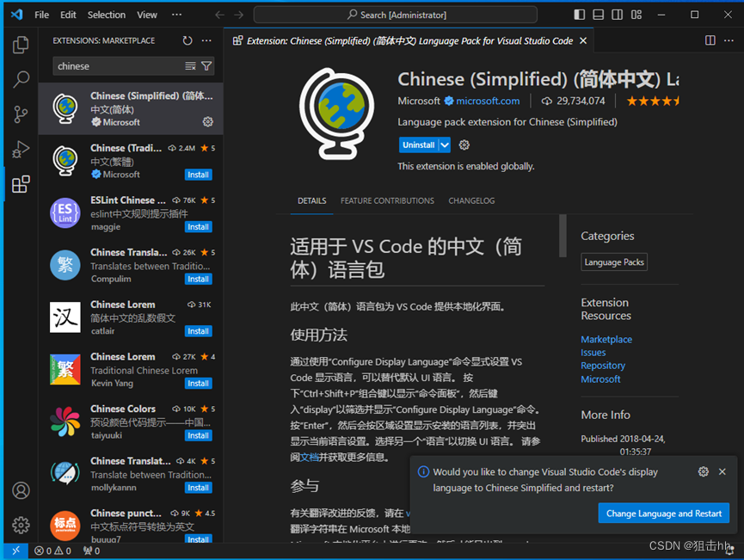Image resolution: width=744 pixels, height=560 pixels.
Task: Close the Chinese Language Pack extension tab
Action: click(x=583, y=40)
